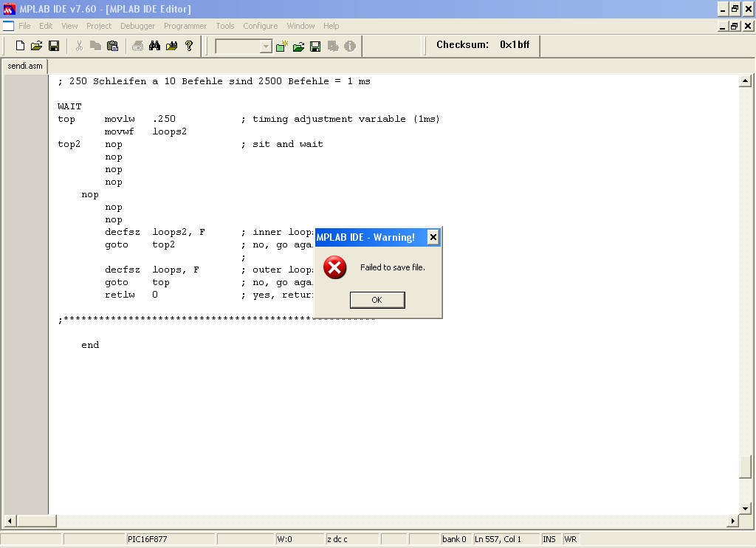Screen dimensions: 756x548
Task: Open the Configure menu
Action: 261,26
